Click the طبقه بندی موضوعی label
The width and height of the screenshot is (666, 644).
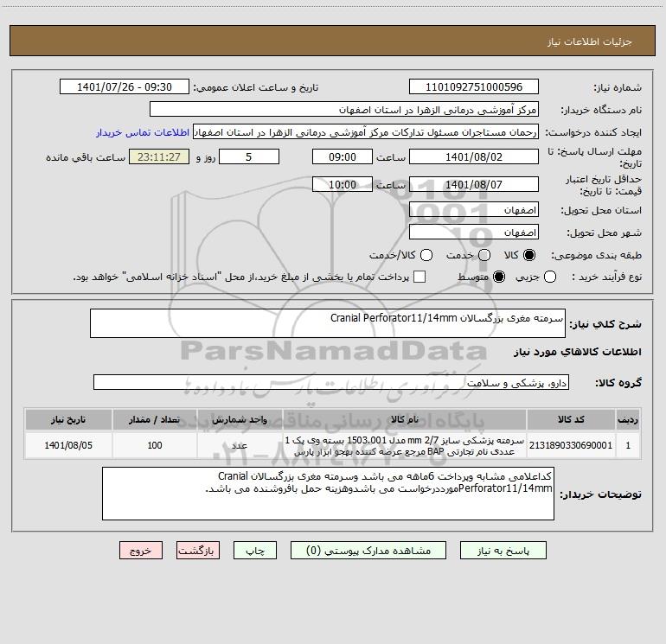pos(596,256)
